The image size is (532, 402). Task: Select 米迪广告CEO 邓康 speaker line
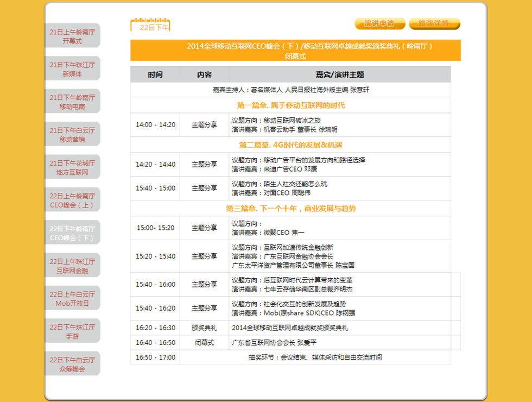(275, 169)
